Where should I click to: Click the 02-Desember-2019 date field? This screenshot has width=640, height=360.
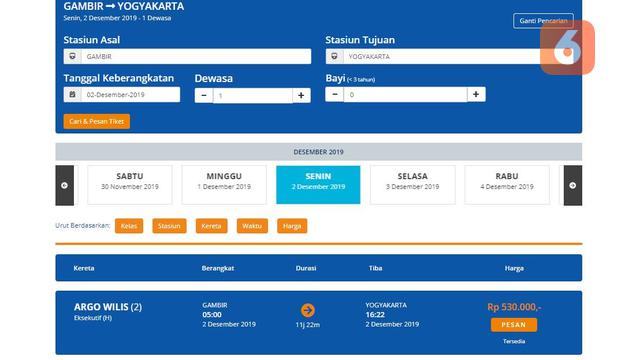click(130, 94)
